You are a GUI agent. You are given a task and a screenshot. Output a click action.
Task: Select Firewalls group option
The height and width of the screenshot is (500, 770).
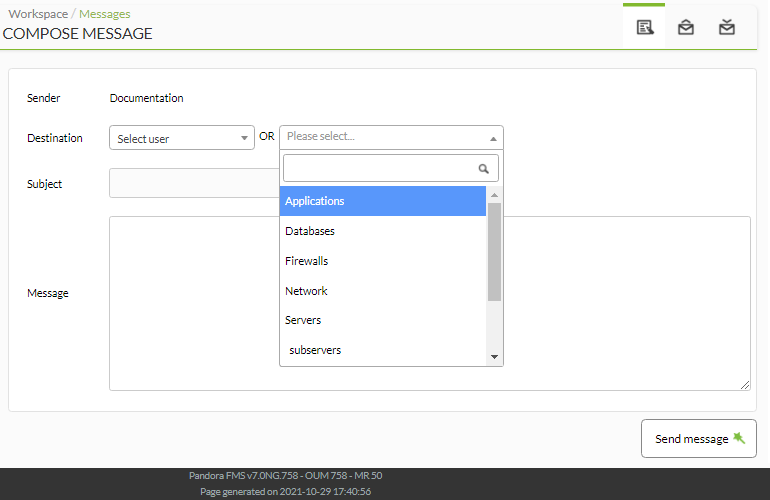point(383,261)
